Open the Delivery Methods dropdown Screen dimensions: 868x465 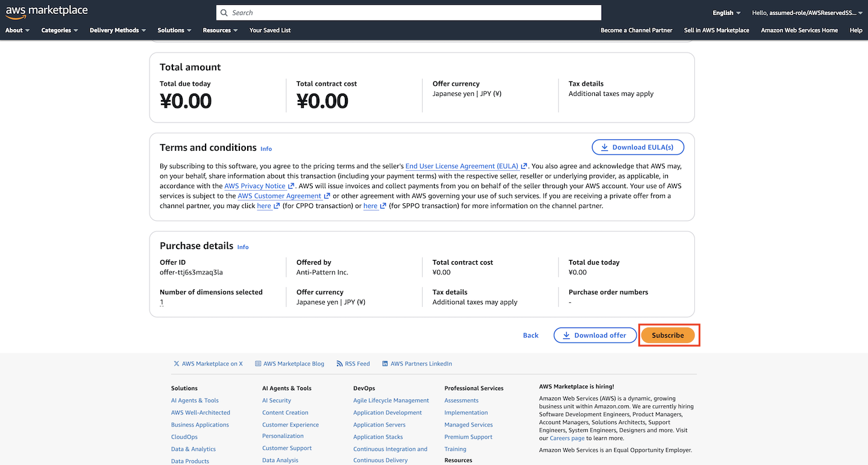118,30
